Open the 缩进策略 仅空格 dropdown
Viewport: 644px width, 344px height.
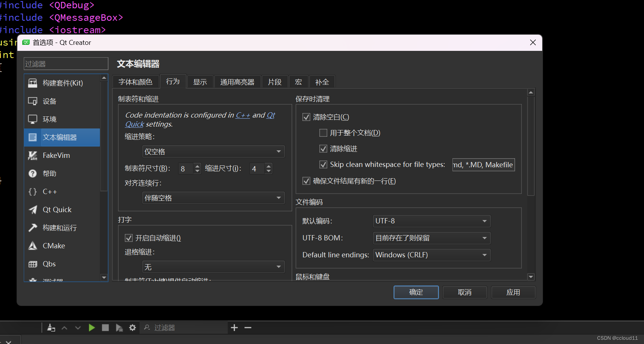pyautogui.click(x=213, y=151)
